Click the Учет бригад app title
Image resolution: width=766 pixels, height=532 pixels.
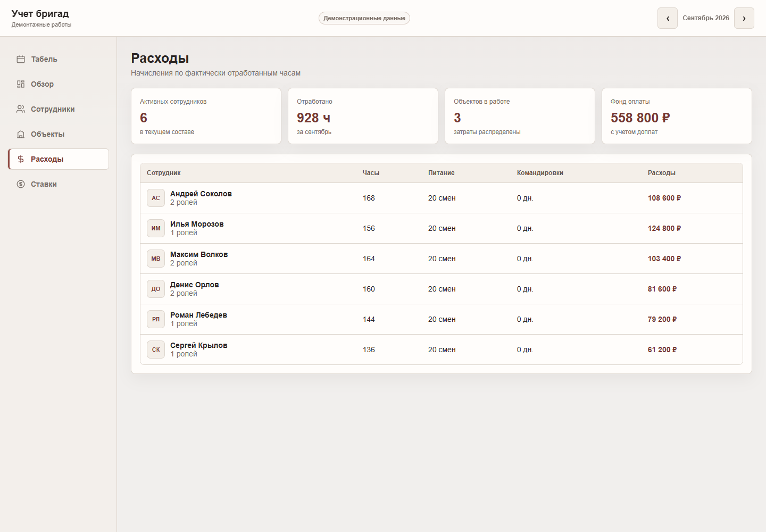[40, 14]
